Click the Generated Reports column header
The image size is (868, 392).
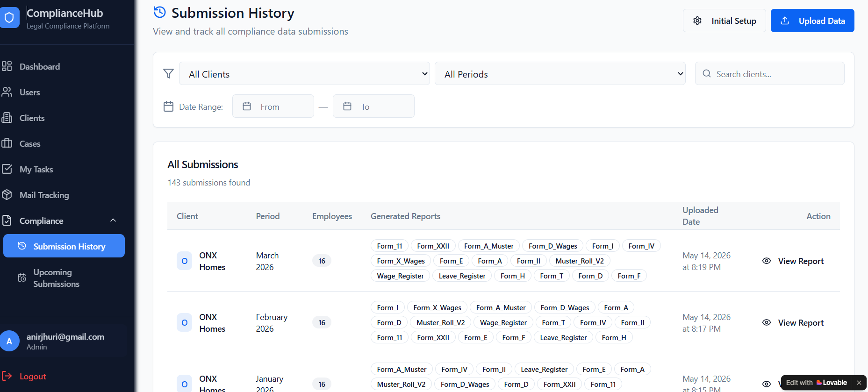click(405, 216)
